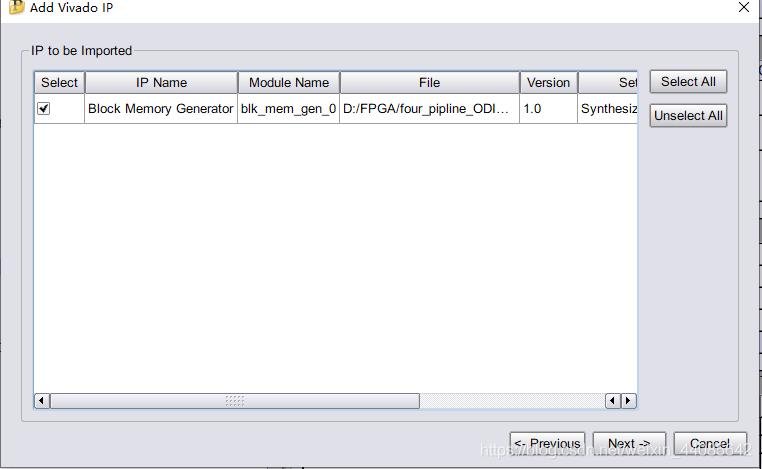Screen dimensions: 762x469
Task: Click the Module Name column header
Action: click(x=289, y=83)
